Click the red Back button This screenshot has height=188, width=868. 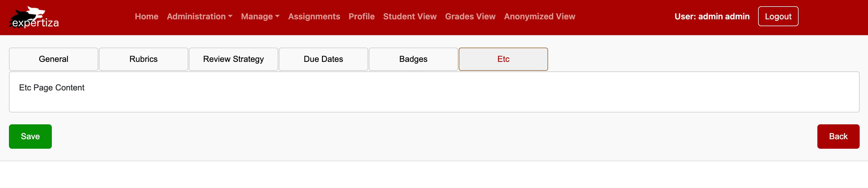tap(838, 137)
